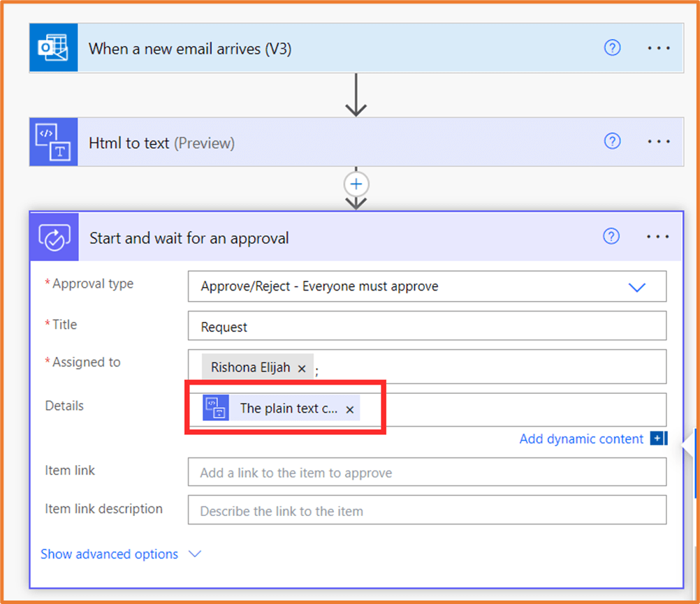Image resolution: width=700 pixels, height=604 pixels.
Task: Click the Title field containing Request
Action: (x=426, y=327)
